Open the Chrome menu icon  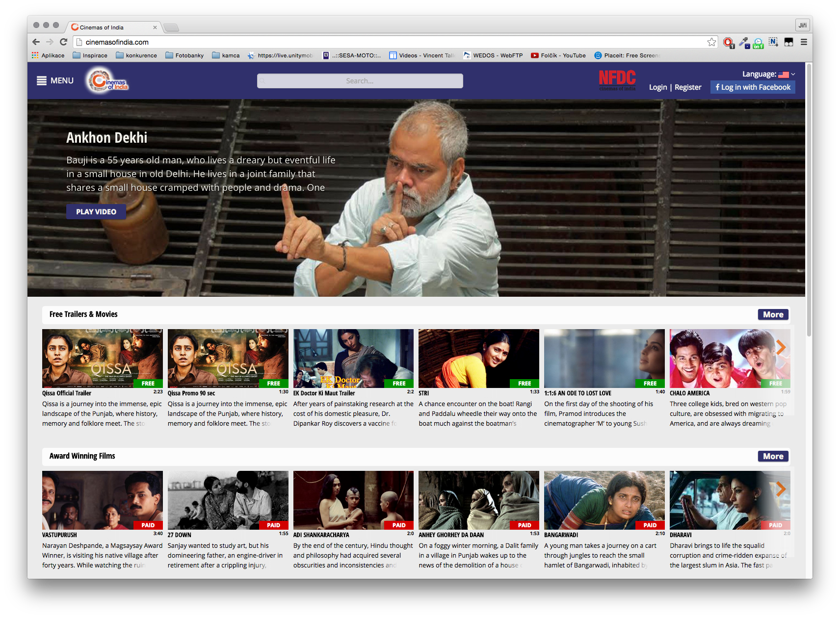[804, 42]
